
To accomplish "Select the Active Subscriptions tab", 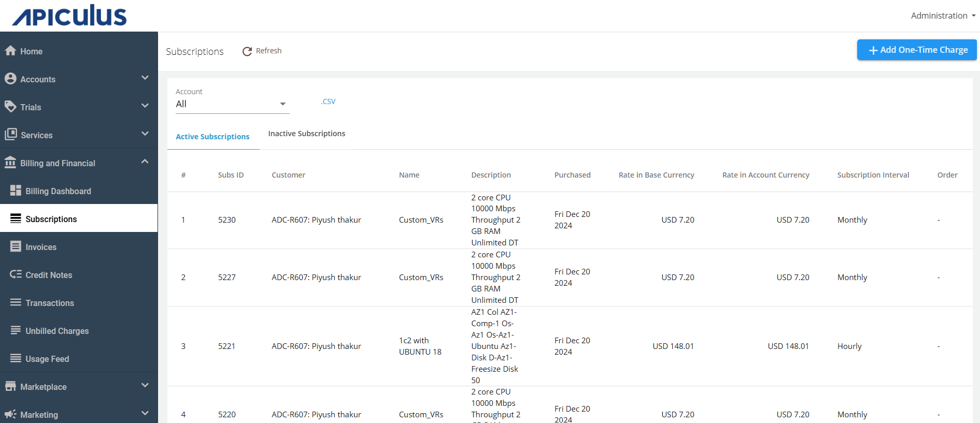I will pyautogui.click(x=212, y=137).
